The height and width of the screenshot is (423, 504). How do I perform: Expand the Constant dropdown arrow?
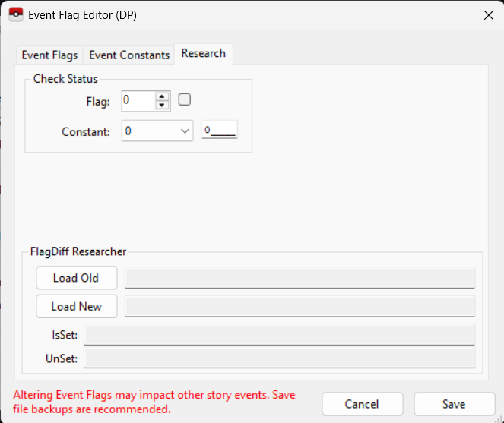tap(185, 131)
